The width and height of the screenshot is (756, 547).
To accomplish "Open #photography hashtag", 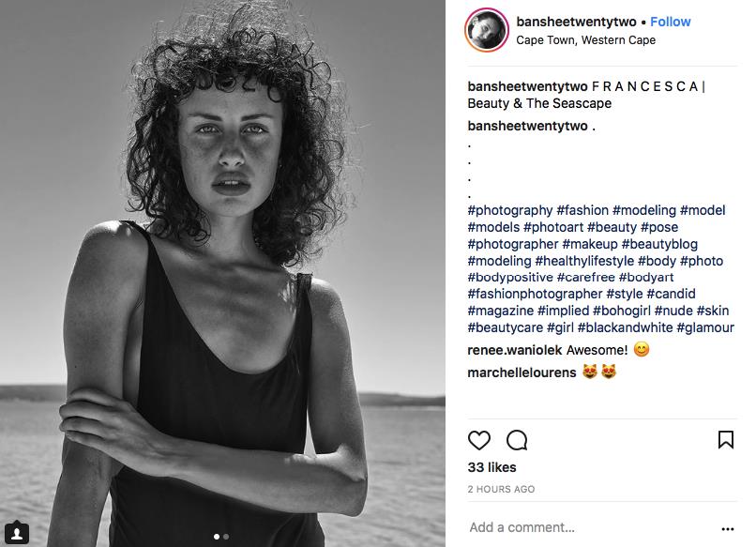I will point(510,210).
